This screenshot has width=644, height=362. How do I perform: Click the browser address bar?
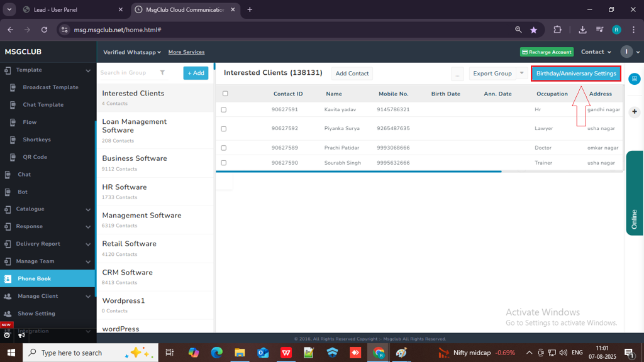287,30
